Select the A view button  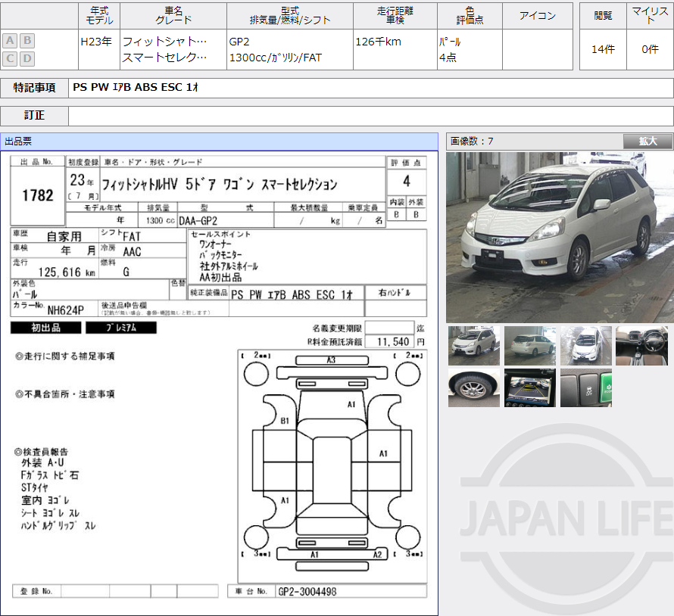click(9, 40)
